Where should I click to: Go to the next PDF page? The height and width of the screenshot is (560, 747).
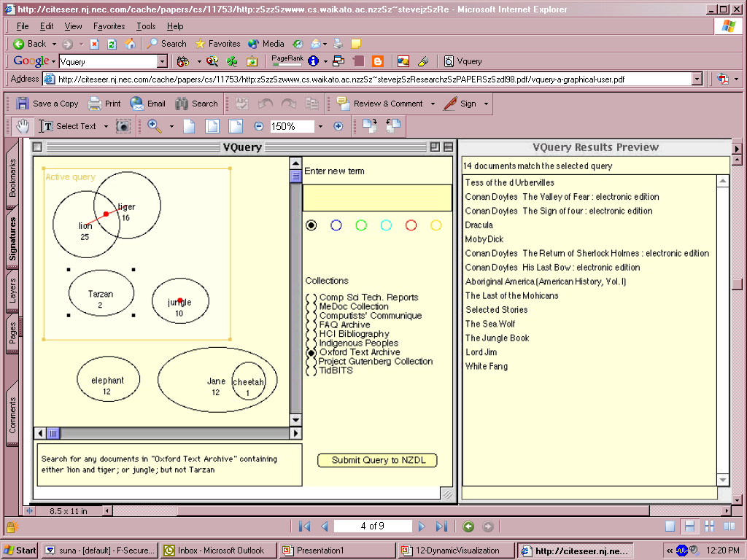click(x=422, y=526)
